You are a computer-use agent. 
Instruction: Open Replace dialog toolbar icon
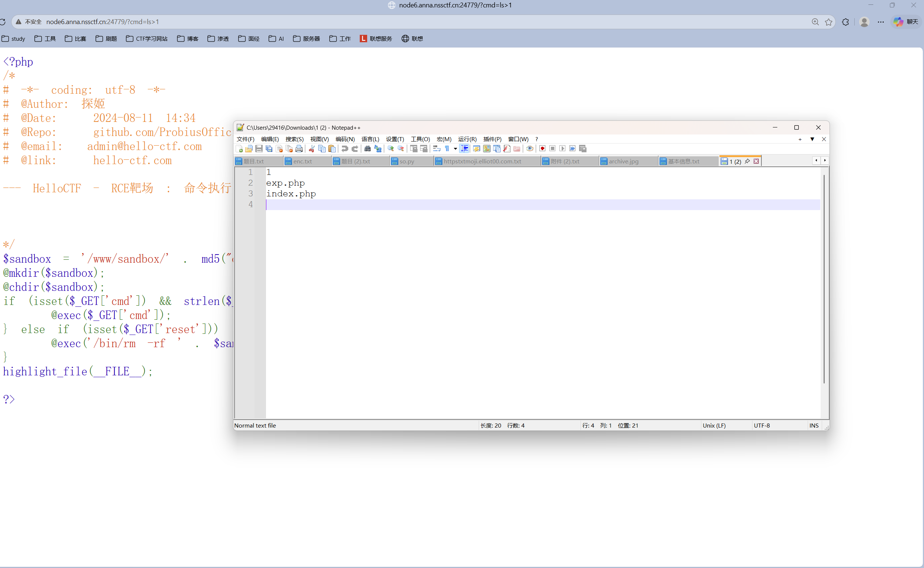(378, 149)
